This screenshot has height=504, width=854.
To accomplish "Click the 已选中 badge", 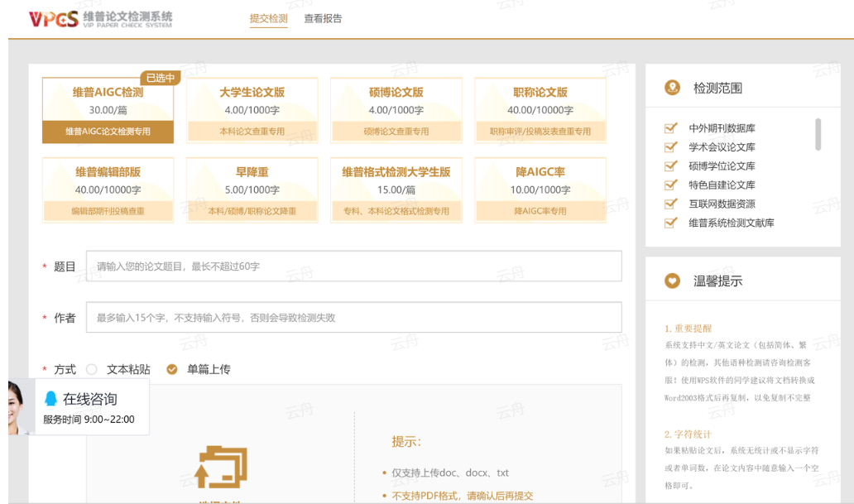I will [x=161, y=78].
